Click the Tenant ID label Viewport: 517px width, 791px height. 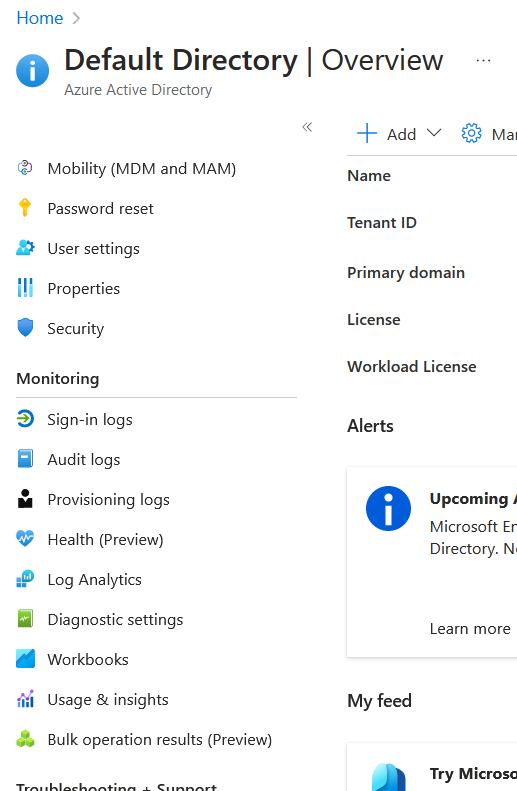[382, 222]
